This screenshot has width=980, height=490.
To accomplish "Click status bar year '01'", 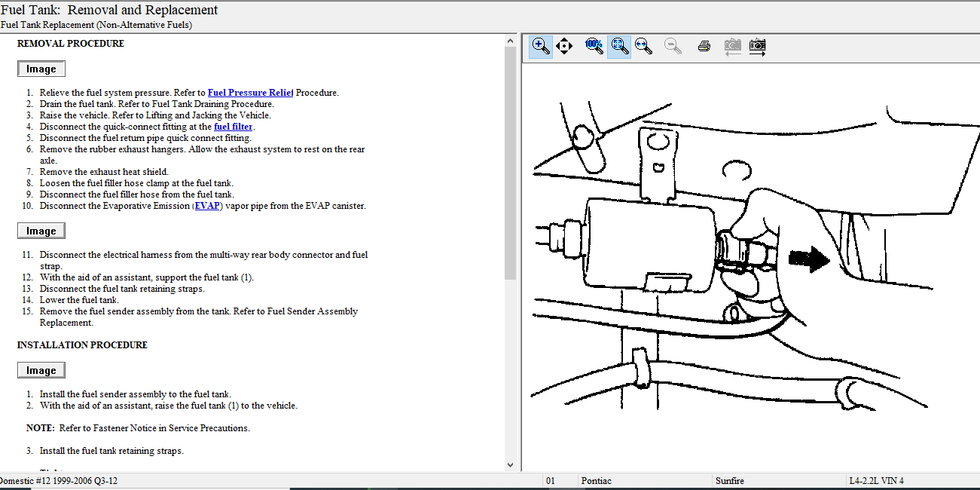I will pyautogui.click(x=551, y=481).
